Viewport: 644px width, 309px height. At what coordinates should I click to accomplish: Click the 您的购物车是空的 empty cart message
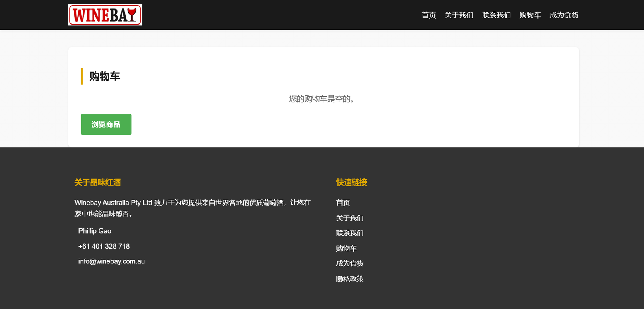coord(322,99)
